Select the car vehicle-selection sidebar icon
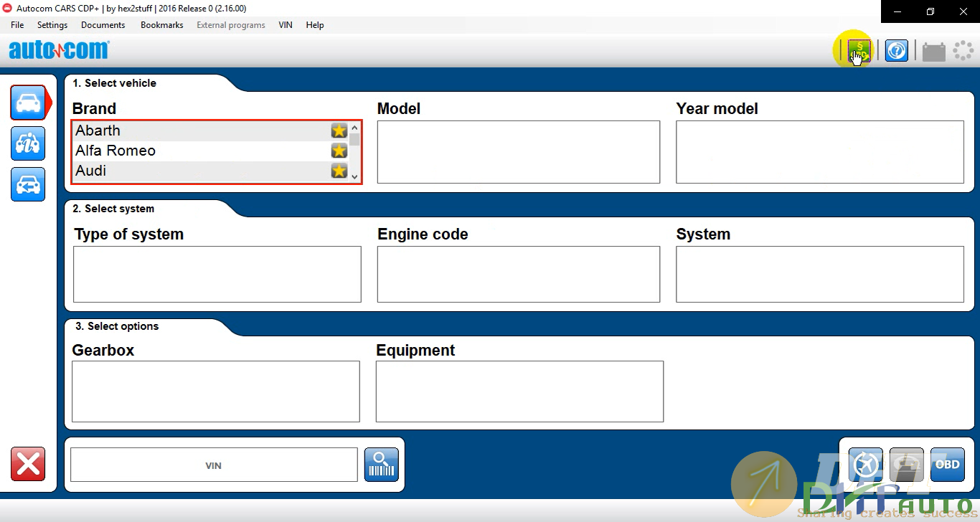 tap(29, 103)
